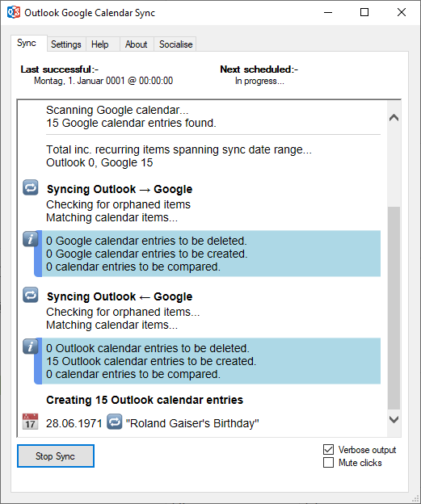Viewport: 421px width, 504px height.
Task: Click the log vertical scrollbar thumb
Action: pos(394,308)
